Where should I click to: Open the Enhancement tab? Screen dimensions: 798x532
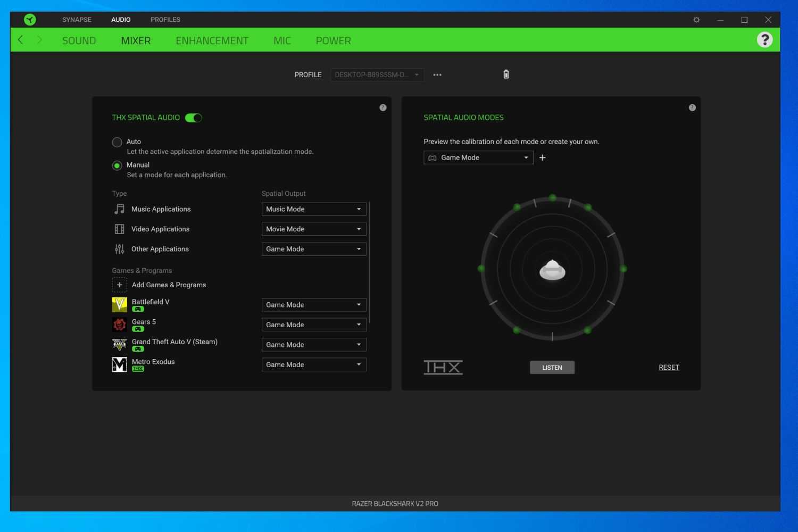tap(212, 40)
